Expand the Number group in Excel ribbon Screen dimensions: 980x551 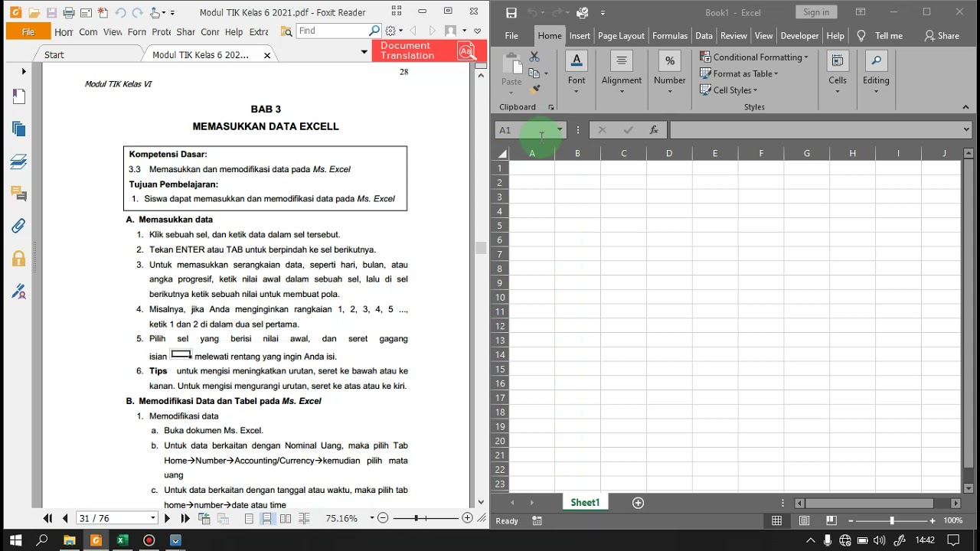point(670,72)
